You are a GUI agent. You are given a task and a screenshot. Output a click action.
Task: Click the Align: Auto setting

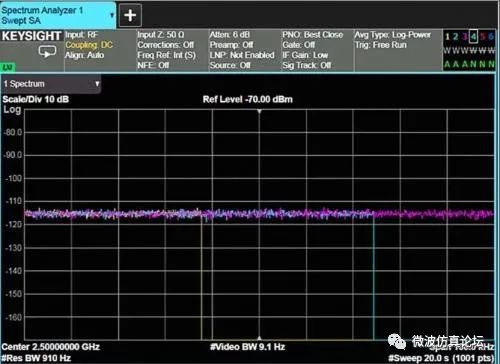(x=85, y=55)
